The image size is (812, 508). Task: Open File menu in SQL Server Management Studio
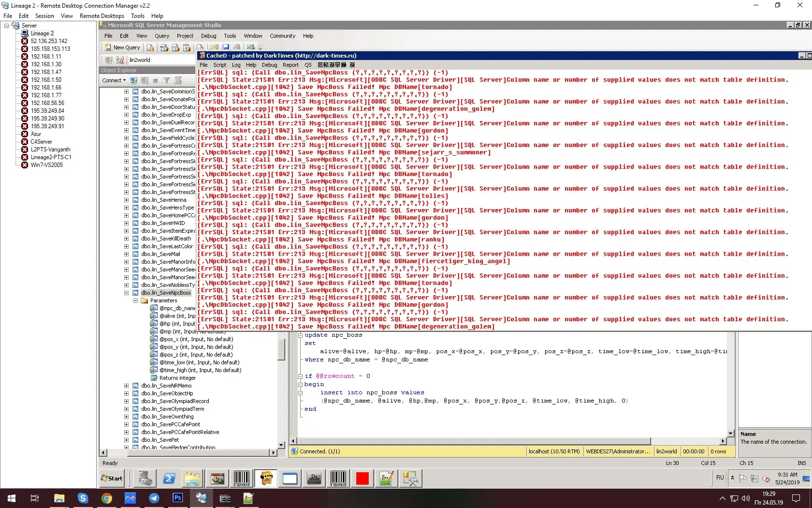[x=108, y=36]
